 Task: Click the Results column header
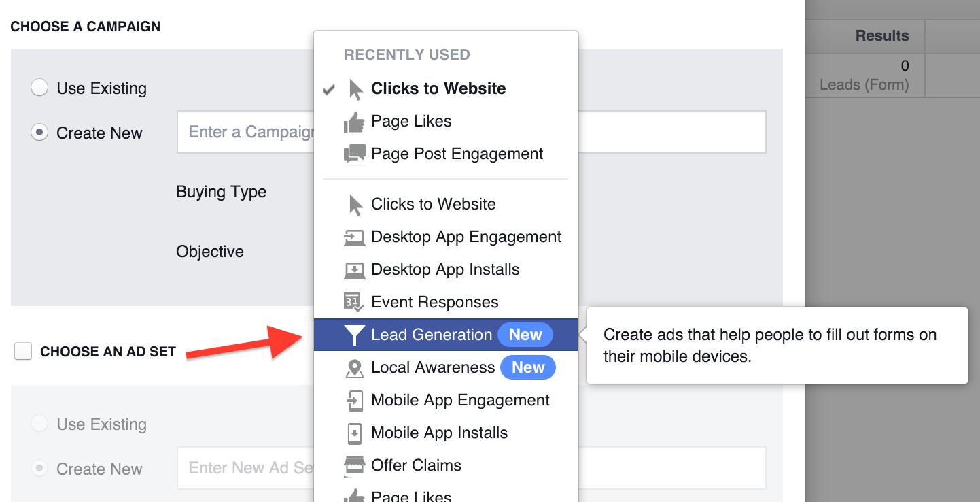click(x=881, y=35)
